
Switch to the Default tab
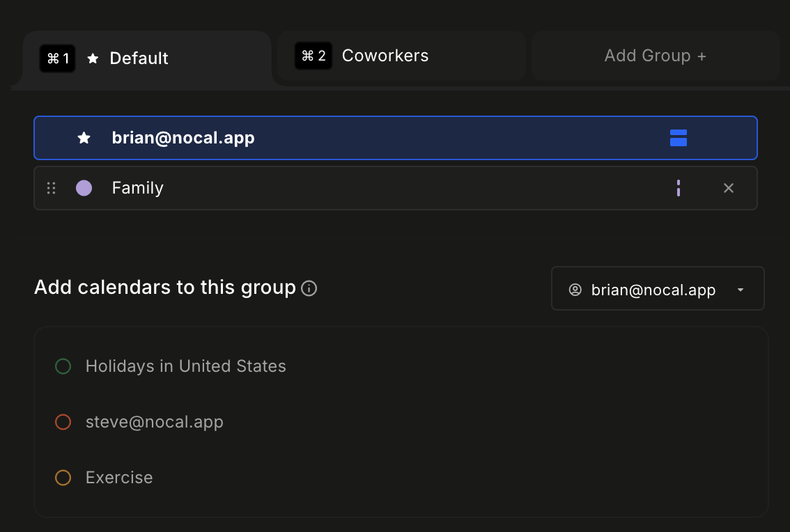click(x=139, y=58)
